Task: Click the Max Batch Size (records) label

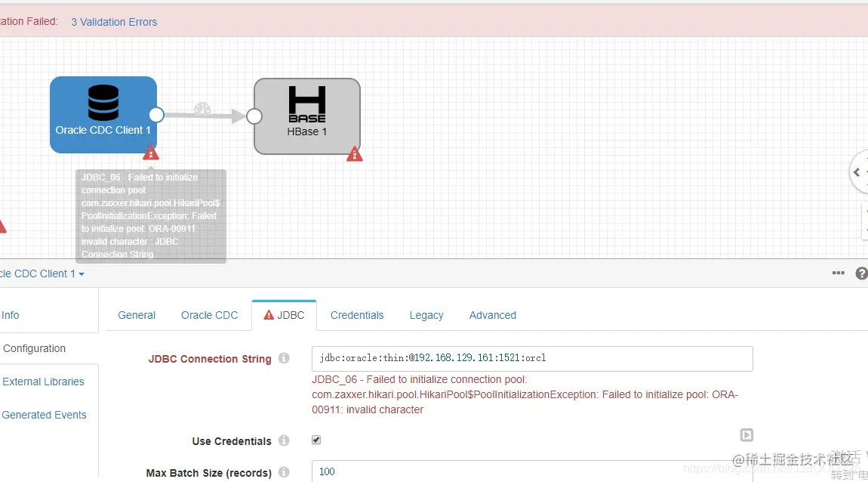Action: (208, 473)
